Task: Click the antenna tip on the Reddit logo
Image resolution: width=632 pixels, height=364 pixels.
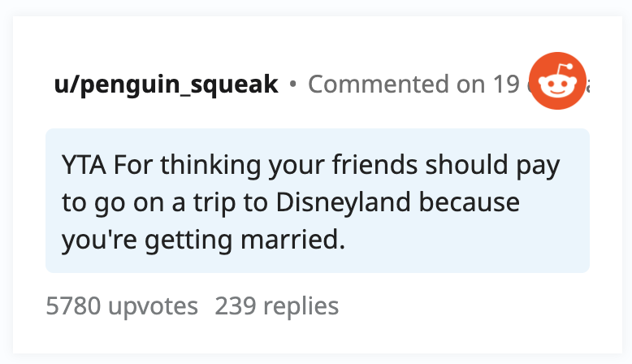Action: point(569,67)
